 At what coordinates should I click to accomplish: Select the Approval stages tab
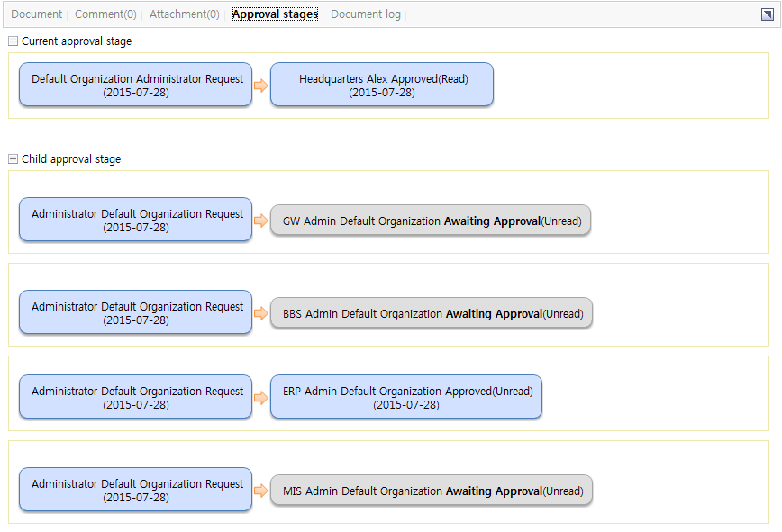[275, 14]
